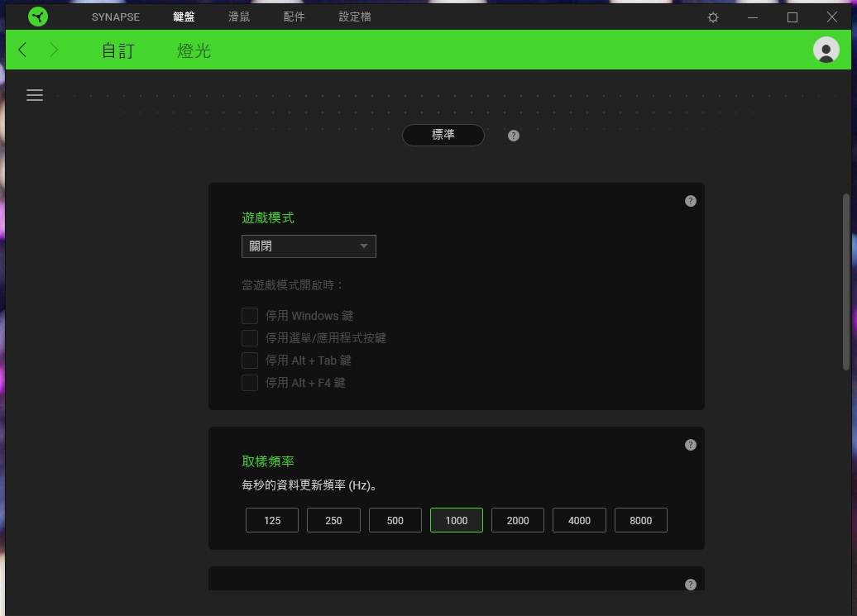Select 8000 Hz polling rate
The width and height of the screenshot is (857, 616).
[640, 520]
